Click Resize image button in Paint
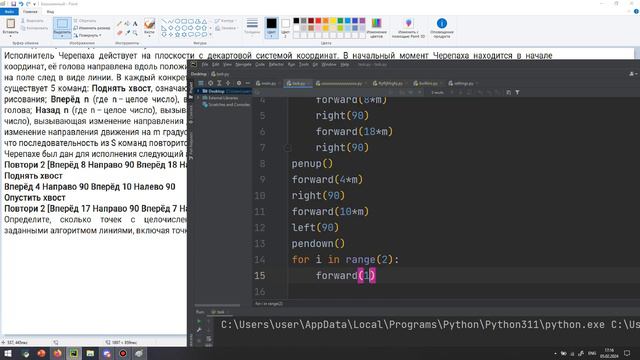 (92, 28)
